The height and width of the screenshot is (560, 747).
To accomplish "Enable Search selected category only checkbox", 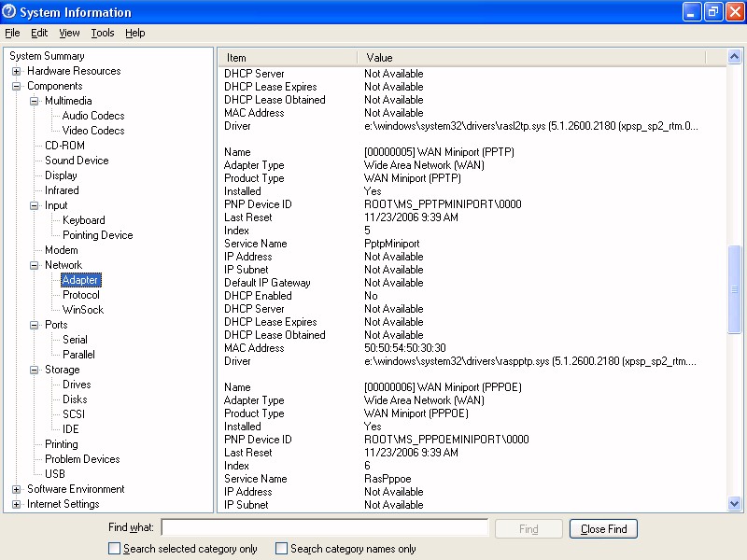I will point(115,549).
